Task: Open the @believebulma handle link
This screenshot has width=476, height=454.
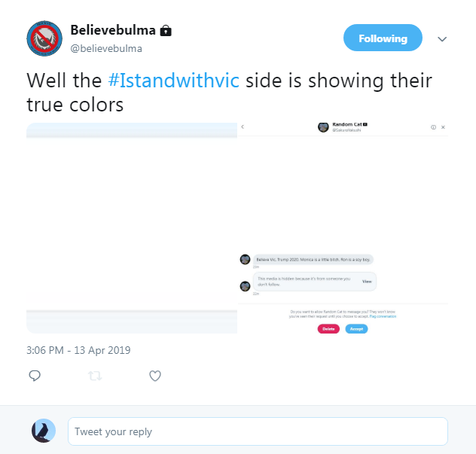Action: point(106,48)
